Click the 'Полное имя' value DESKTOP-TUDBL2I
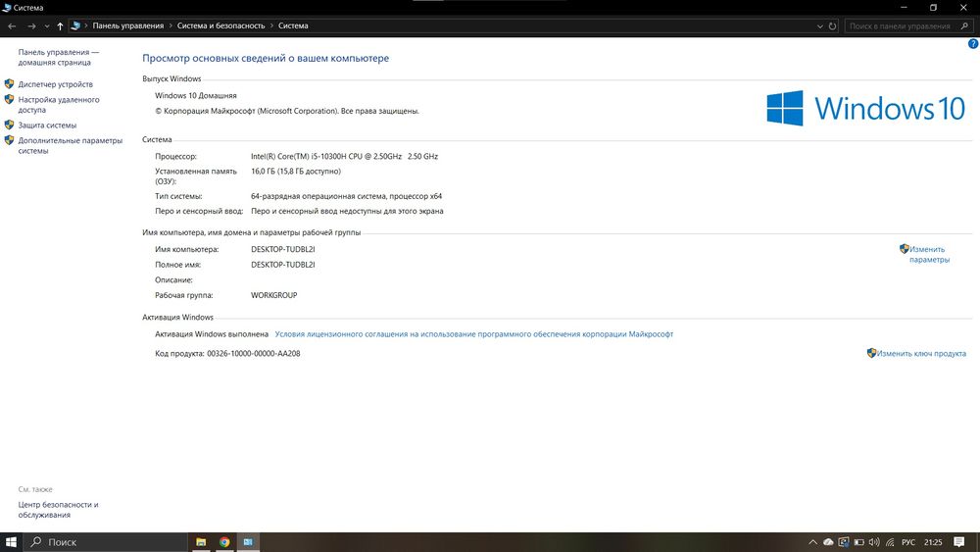Screen dimensions: 980x552 pyautogui.click(x=283, y=265)
